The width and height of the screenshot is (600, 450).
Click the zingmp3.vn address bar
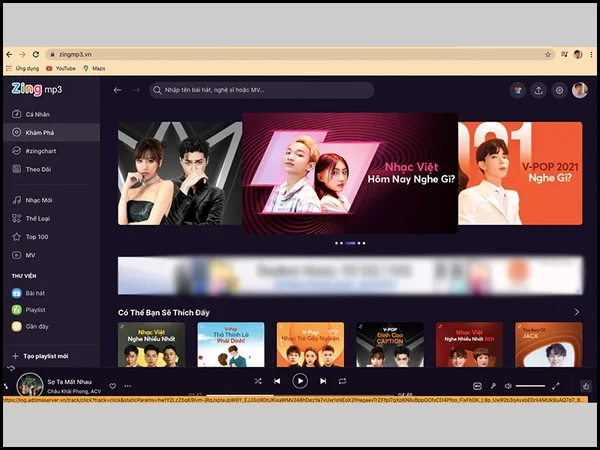300,54
